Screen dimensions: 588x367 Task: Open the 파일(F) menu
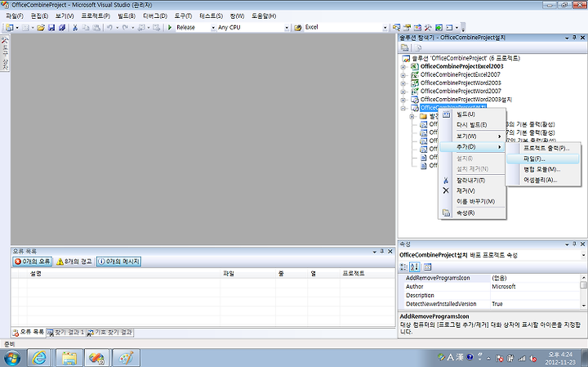15,16
